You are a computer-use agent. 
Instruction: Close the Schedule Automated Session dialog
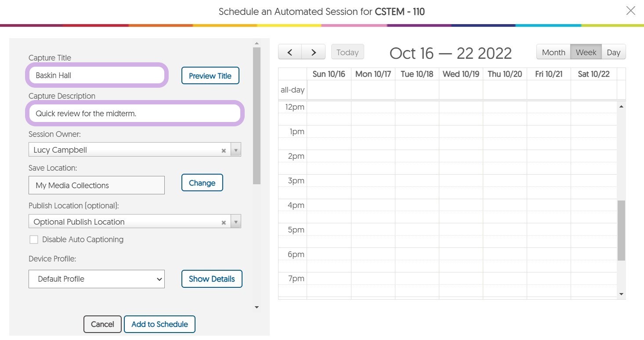[x=630, y=11]
